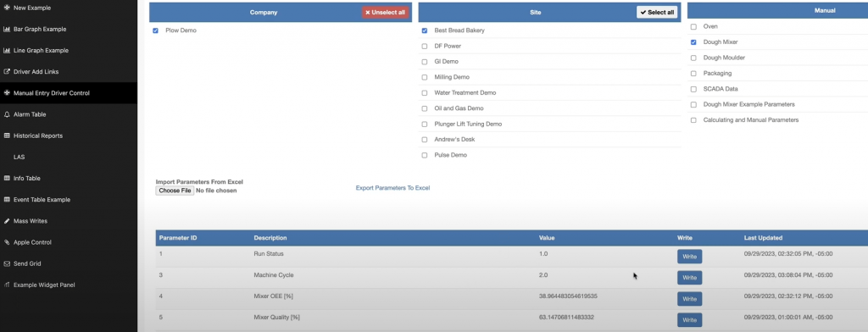868x332 pixels.
Task: Click the Line Graph Example chart icon
Action: tap(7, 50)
